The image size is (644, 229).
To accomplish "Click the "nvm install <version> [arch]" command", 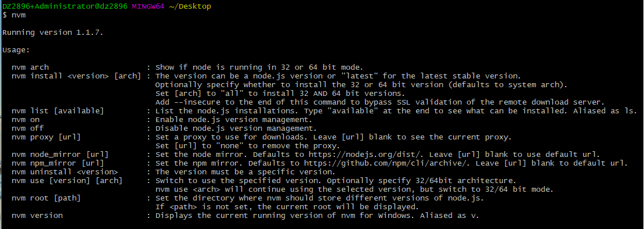I will pos(77,76).
